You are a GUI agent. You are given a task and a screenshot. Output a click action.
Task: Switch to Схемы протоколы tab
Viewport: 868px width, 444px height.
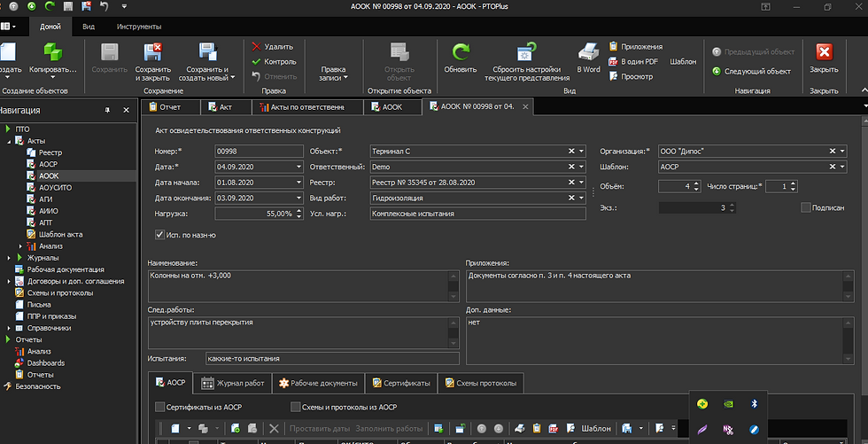point(480,383)
